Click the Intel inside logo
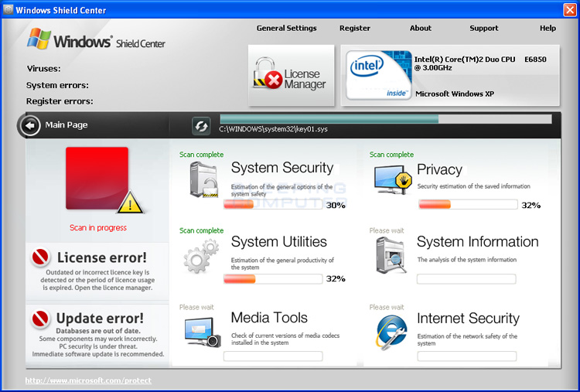The image size is (580, 392). pyautogui.click(x=378, y=75)
